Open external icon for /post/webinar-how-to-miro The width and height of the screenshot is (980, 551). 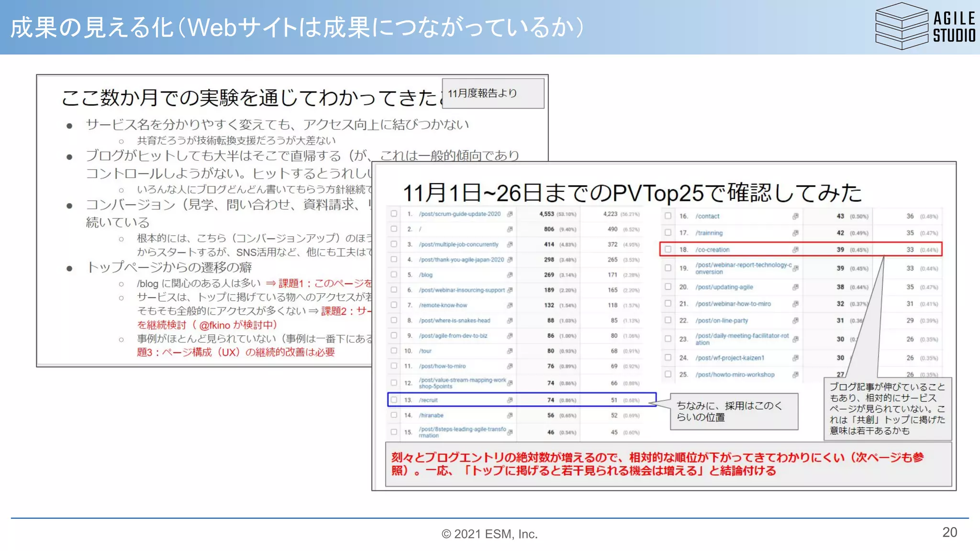pyautogui.click(x=795, y=304)
